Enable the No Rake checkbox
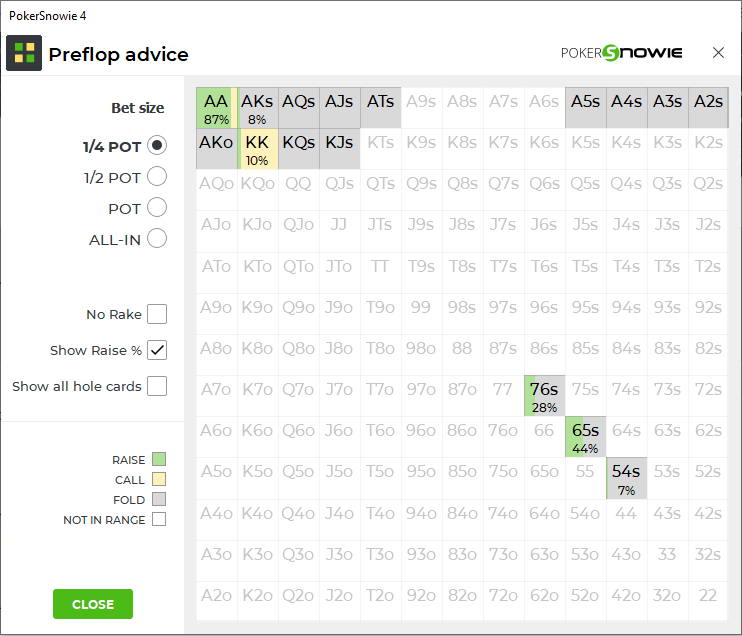The width and height of the screenshot is (742, 636). tap(157, 315)
